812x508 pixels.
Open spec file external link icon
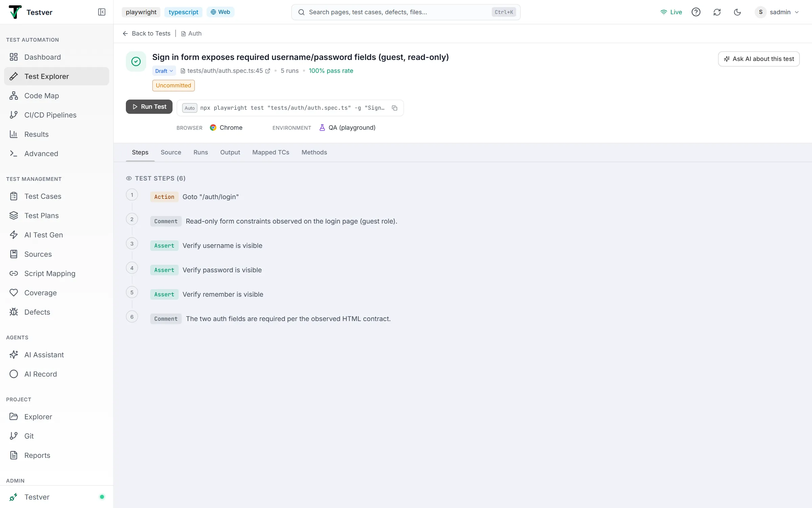tap(268, 71)
